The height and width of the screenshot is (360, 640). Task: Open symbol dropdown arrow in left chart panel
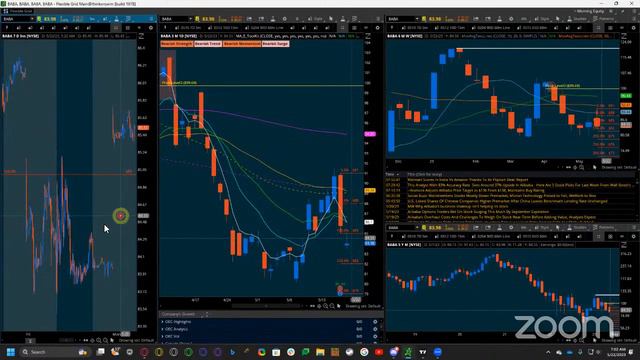click(32, 19)
